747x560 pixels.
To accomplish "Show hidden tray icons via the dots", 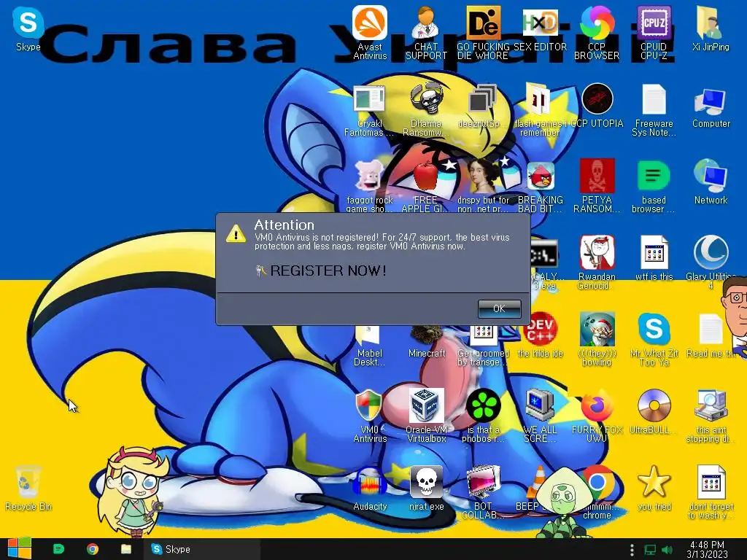I will (632, 550).
